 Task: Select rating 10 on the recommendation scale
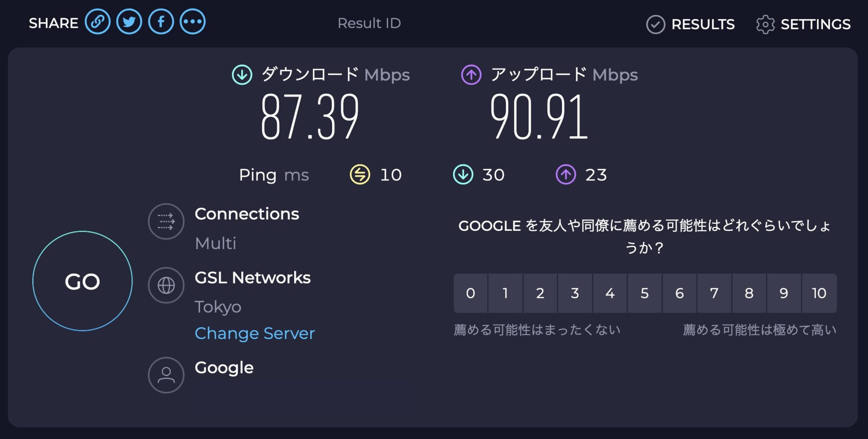(819, 294)
